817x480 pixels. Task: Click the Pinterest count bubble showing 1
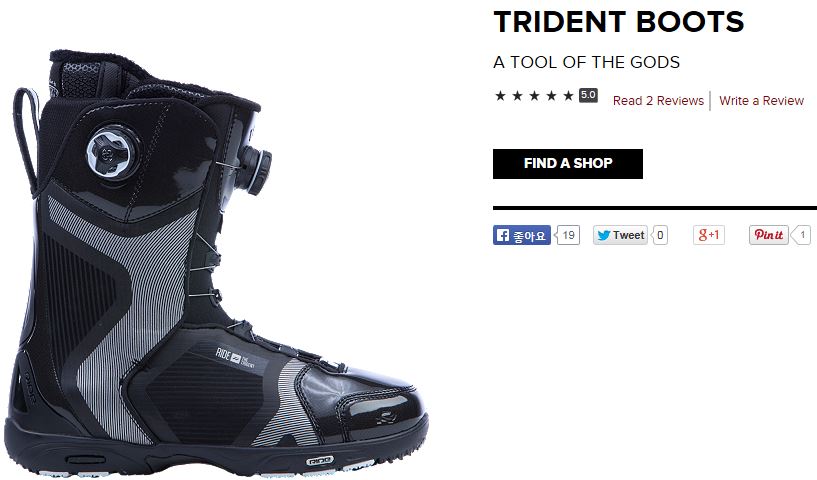click(802, 235)
